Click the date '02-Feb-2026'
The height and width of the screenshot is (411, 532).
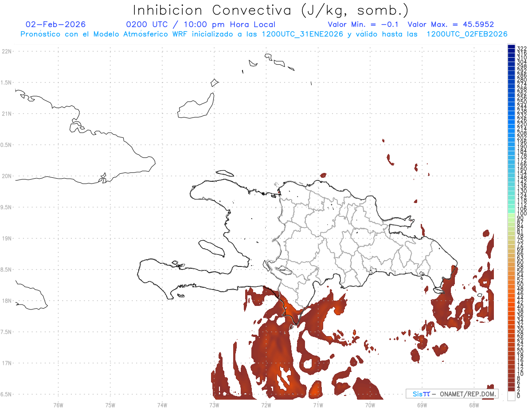click(56, 24)
